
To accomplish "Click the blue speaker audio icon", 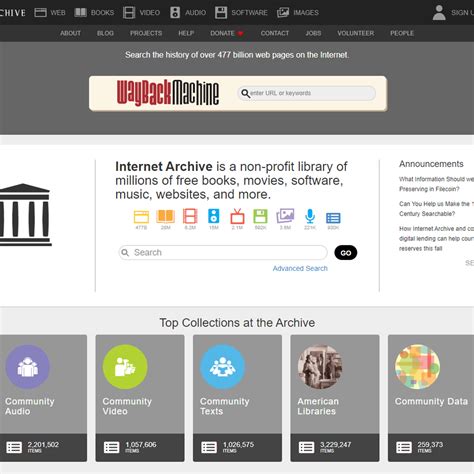I will 214,216.
